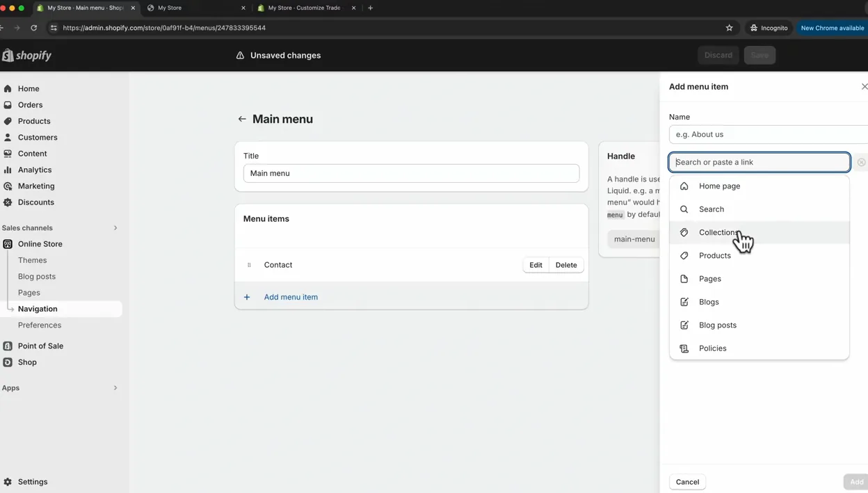Image resolution: width=868 pixels, height=493 pixels.
Task: Edit the Contact menu item
Action: click(536, 265)
